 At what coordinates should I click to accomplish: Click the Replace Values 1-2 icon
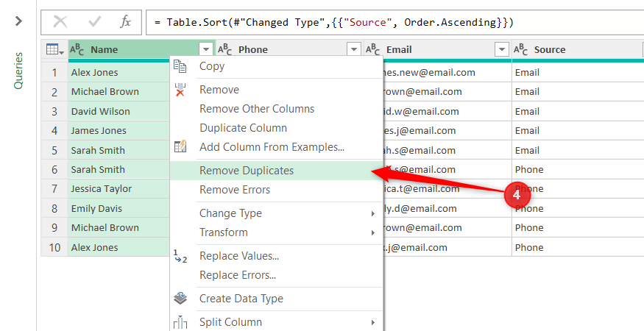[x=180, y=256]
